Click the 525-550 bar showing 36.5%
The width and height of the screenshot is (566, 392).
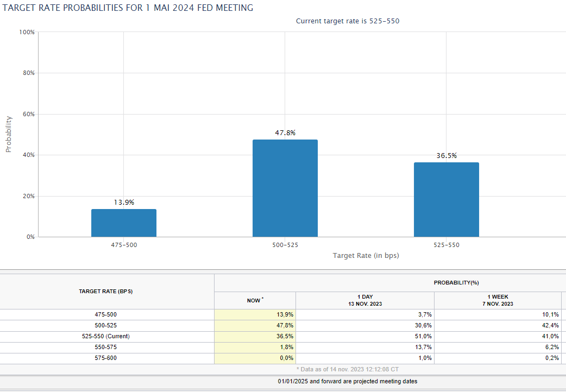[446, 200]
